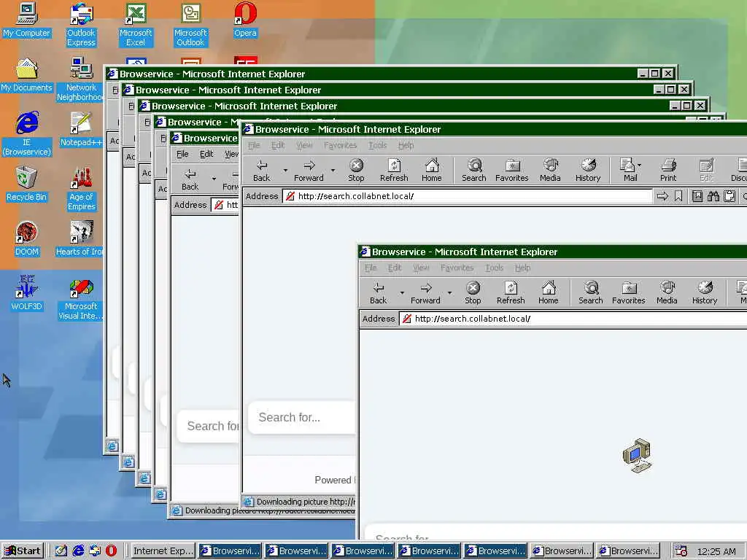Open File menu in the frontmost Browservice window
The image size is (747, 560).
pyautogui.click(x=371, y=268)
